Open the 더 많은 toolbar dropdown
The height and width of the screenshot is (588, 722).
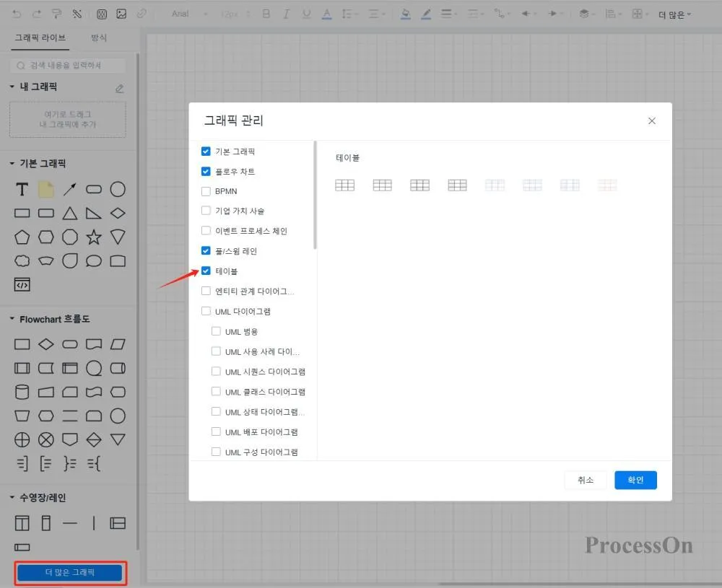pyautogui.click(x=674, y=14)
